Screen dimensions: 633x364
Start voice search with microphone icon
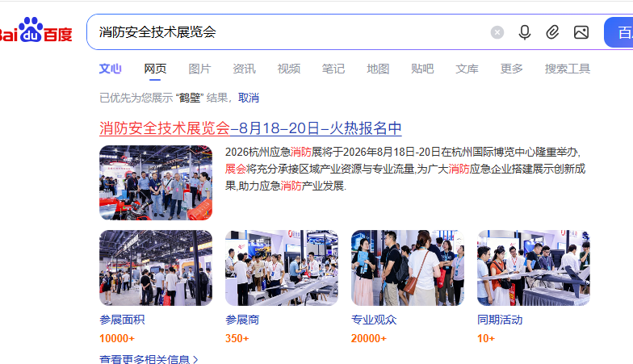tap(525, 32)
